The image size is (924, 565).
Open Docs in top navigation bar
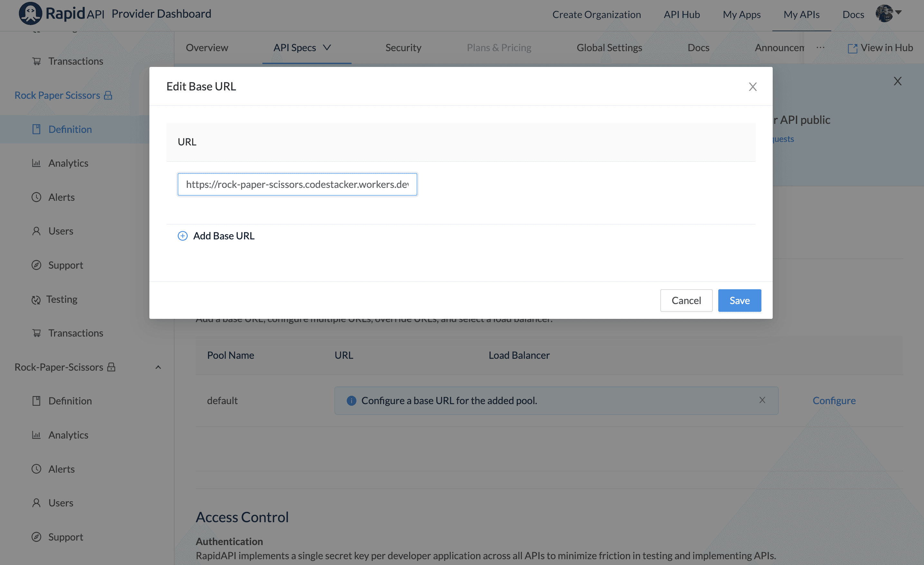click(853, 14)
